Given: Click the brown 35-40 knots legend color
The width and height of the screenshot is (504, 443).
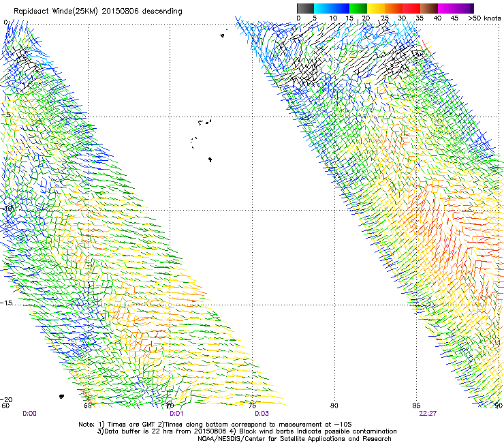Looking at the screenshot, I should tap(429, 8).
